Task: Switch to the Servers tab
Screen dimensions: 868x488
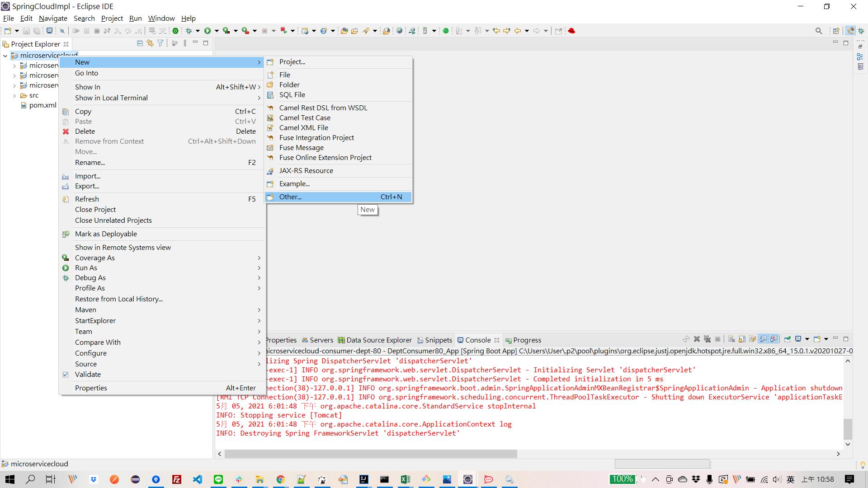Action: tap(317, 340)
